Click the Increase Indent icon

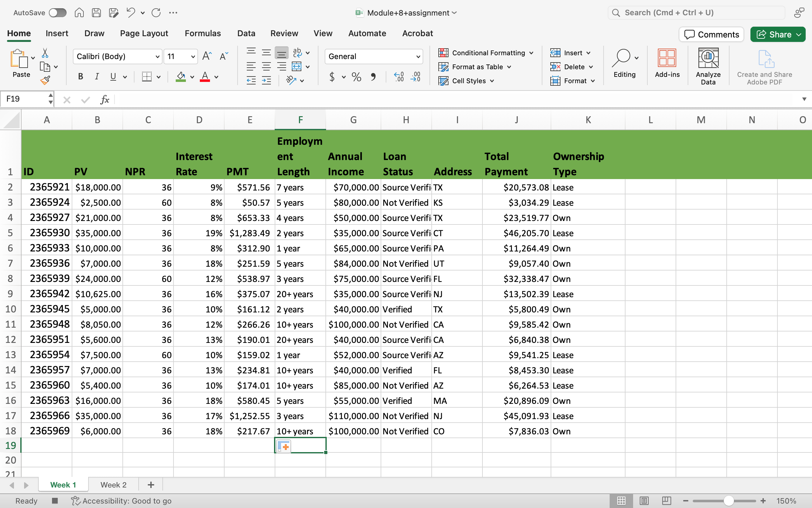pos(266,80)
